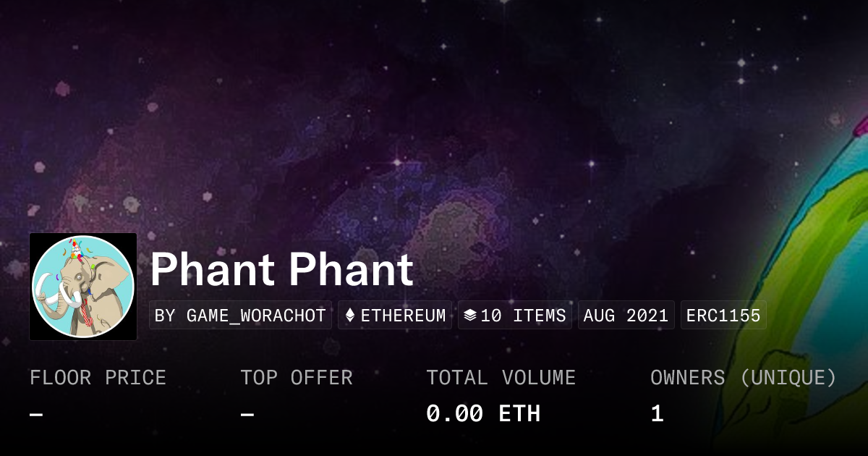The image size is (868, 456).
Task: Click the dash value under TOP OFFER
Action: pos(247,415)
